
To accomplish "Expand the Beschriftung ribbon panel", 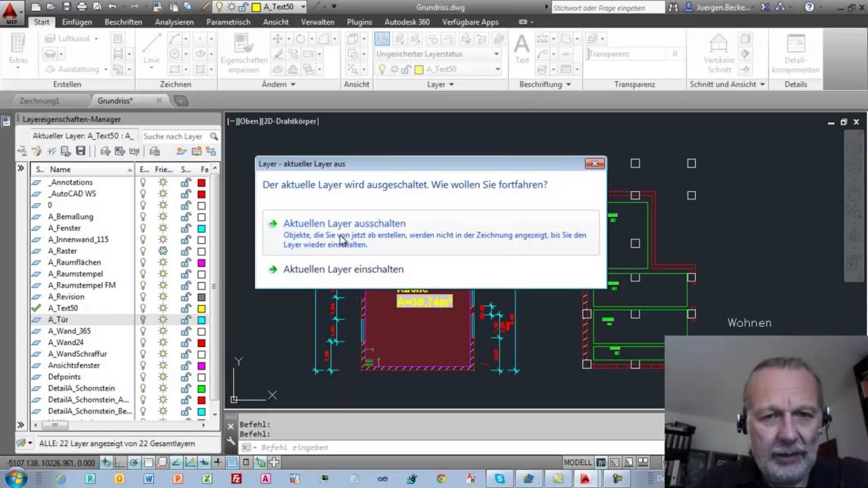I will point(545,84).
